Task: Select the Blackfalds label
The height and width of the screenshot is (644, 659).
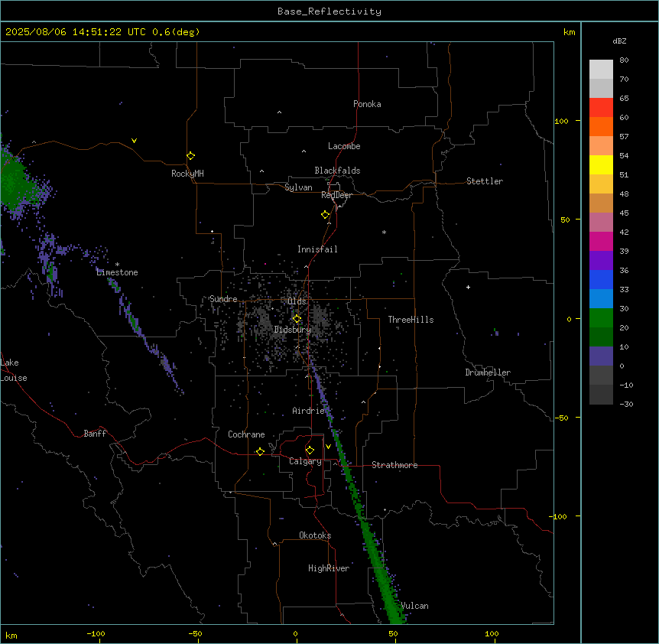Action: click(337, 171)
